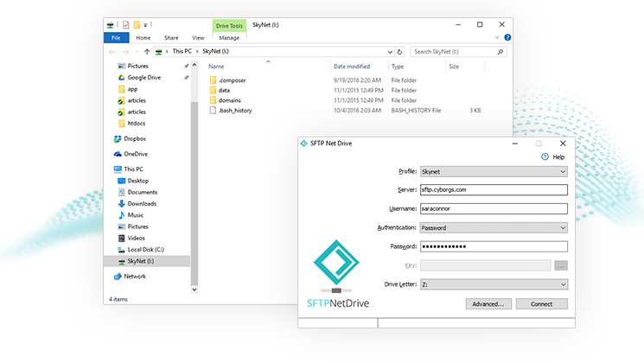Open the Drive Letter dropdown
Viewport: 644px width, 363px height.
494,284
